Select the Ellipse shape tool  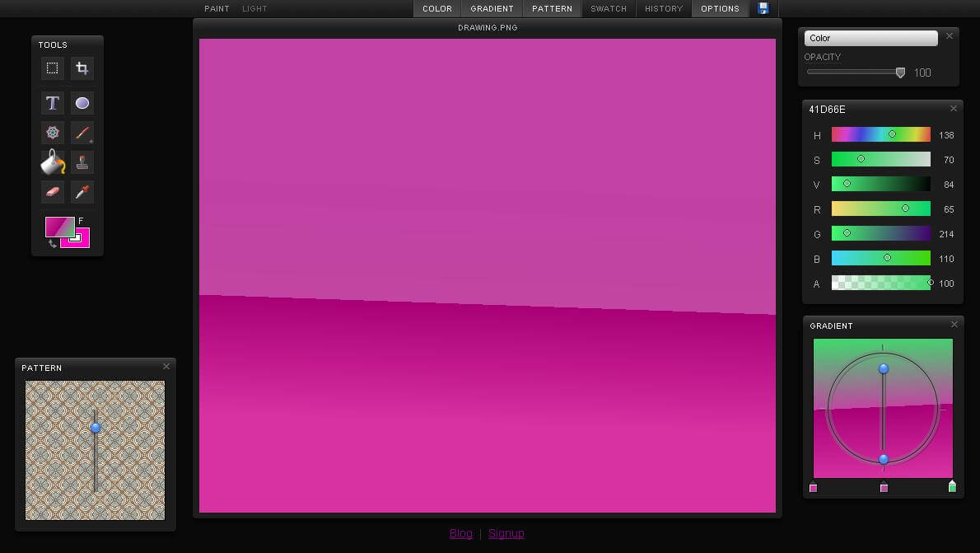click(x=82, y=102)
